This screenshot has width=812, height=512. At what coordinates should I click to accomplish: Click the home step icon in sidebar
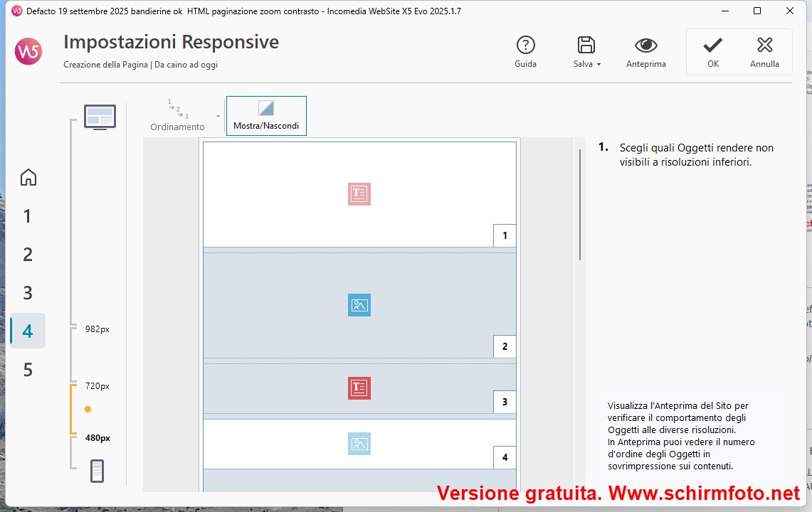tap(28, 177)
